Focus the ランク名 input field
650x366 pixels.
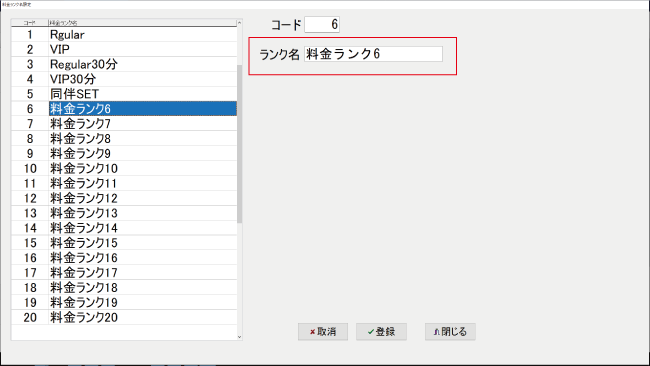pos(373,54)
